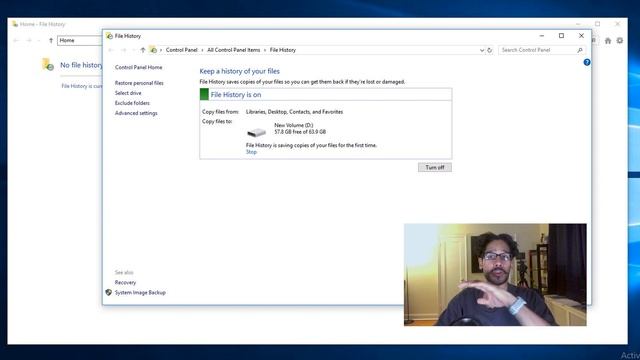Click the forward arrow in File History window

123,50
